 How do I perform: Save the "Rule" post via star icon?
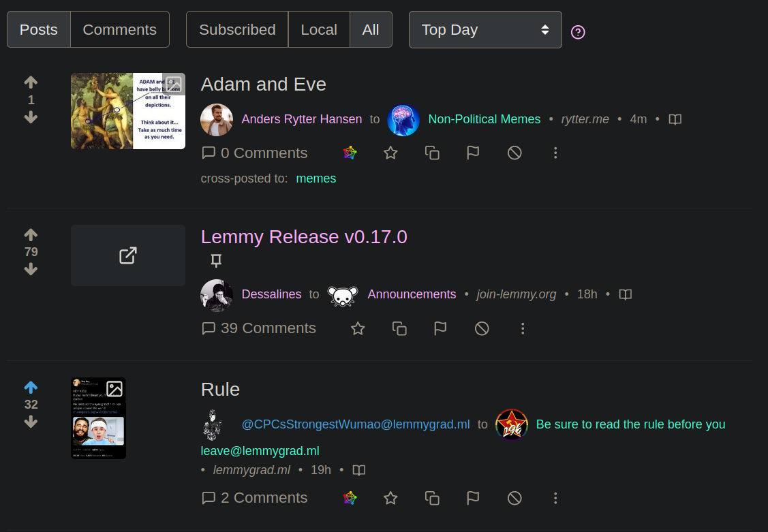point(390,498)
